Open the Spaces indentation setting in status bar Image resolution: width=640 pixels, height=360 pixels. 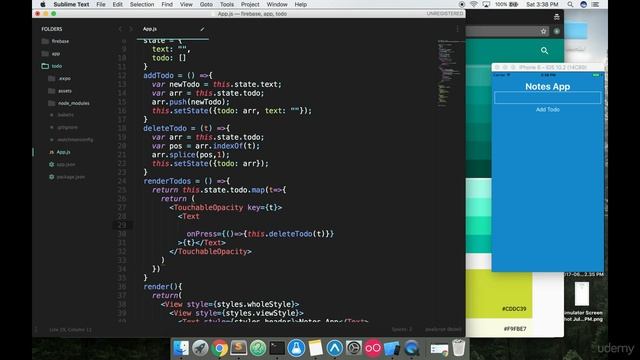(x=402, y=329)
